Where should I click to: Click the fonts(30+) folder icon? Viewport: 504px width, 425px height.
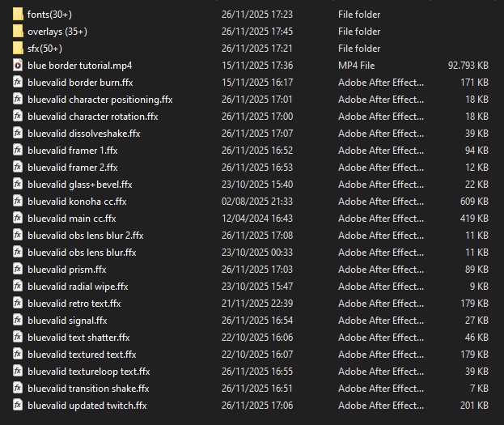(x=18, y=14)
